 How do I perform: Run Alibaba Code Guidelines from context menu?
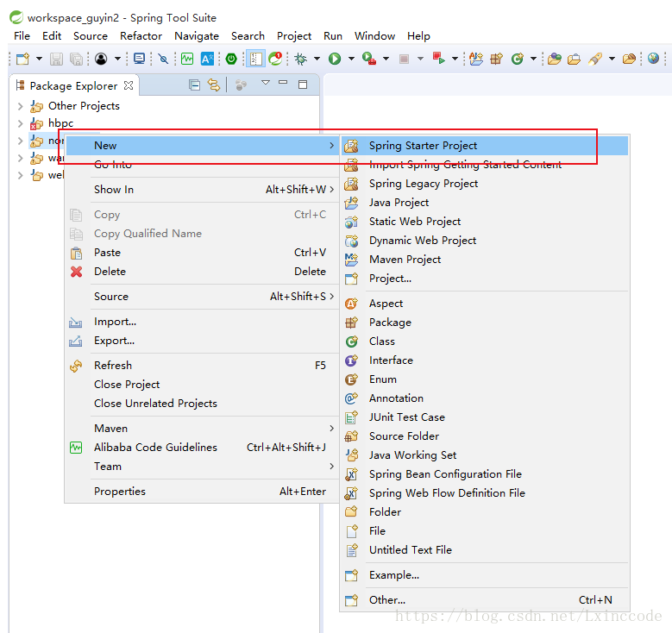[202, 447]
